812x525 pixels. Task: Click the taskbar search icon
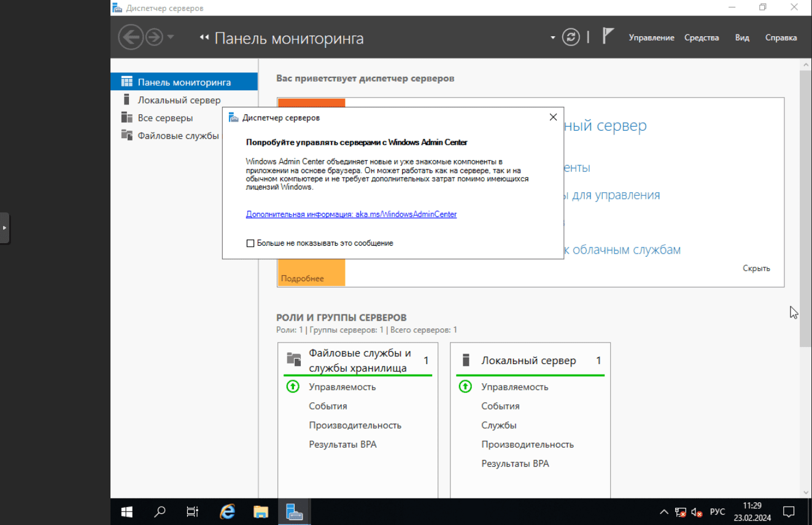click(x=160, y=511)
